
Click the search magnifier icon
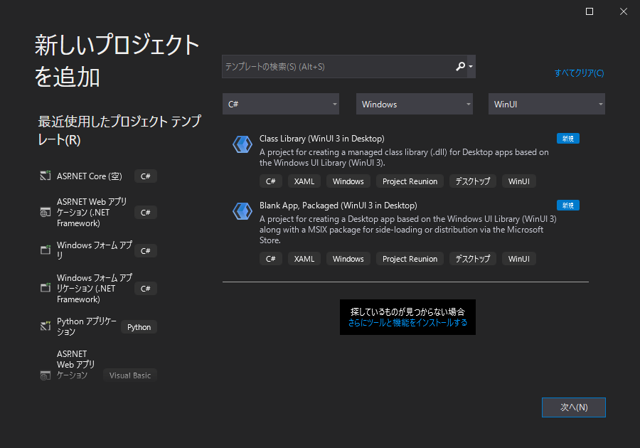pos(460,66)
